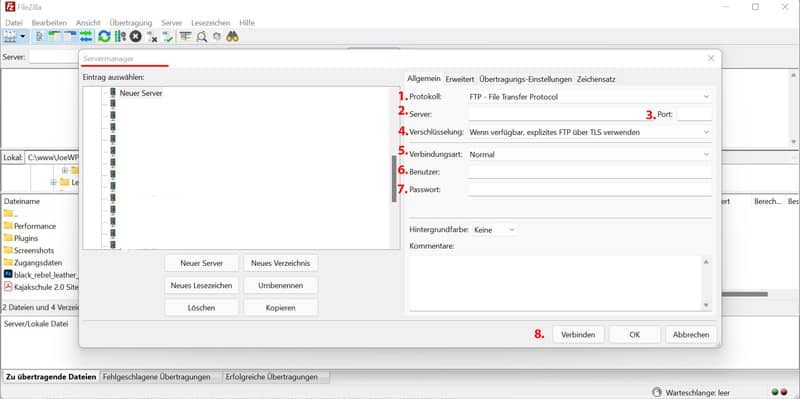
Task: Open the Protokoll dropdown
Action: coord(589,96)
